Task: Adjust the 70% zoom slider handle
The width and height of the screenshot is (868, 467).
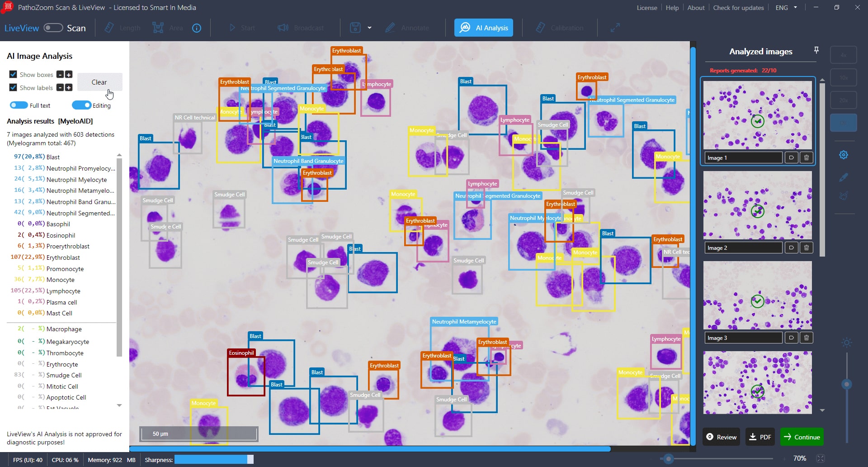Action: coord(668,459)
